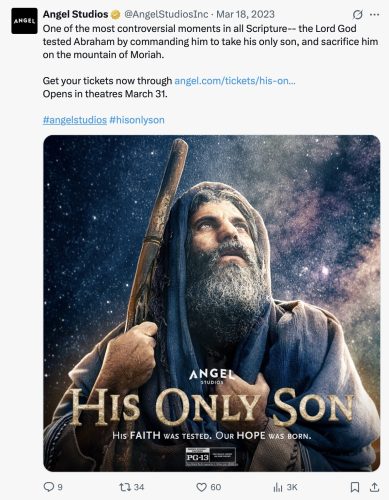View analytics bar chart icon
This screenshot has height=500, width=389.
point(278,487)
